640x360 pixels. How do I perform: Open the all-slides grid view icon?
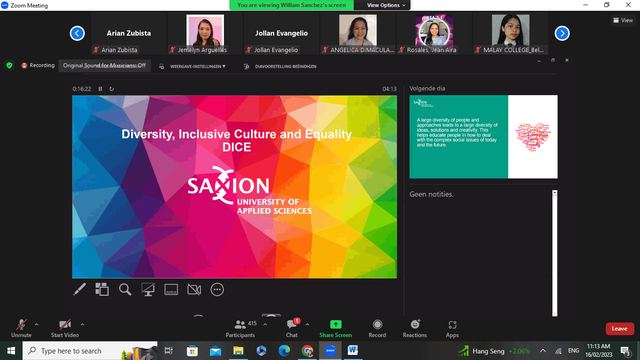102,289
